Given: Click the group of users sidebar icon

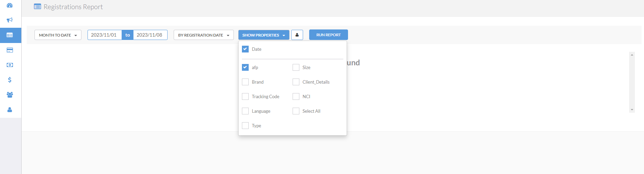Looking at the screenshot, I should click(x=10, y=95).
